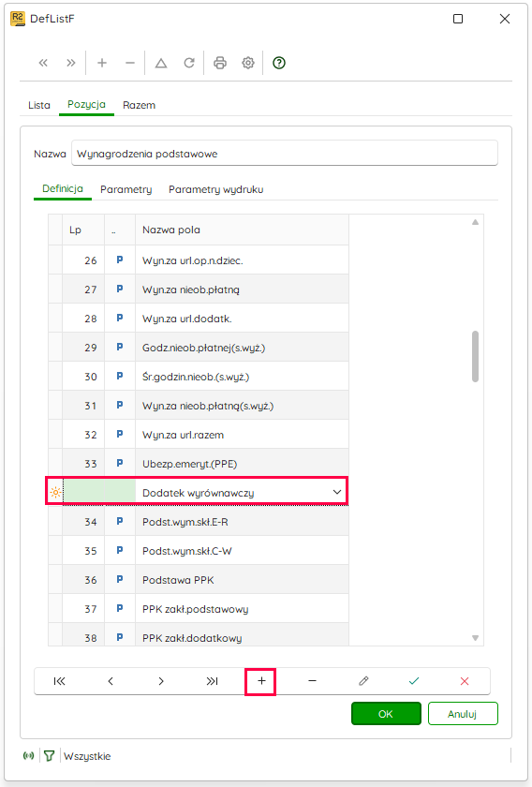Screen dimensions: 532x787
Task: Click the R2 application icon in title bar
Action: point(18,19)
